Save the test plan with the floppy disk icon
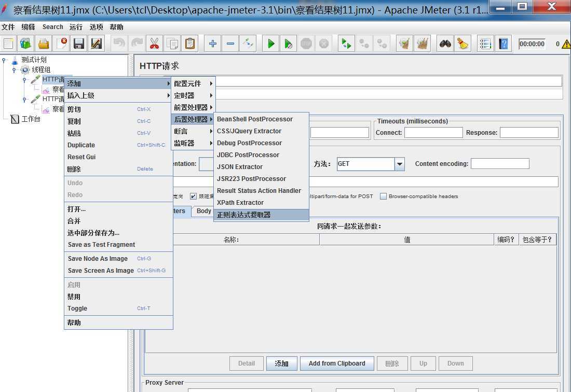 pos(79,44)
